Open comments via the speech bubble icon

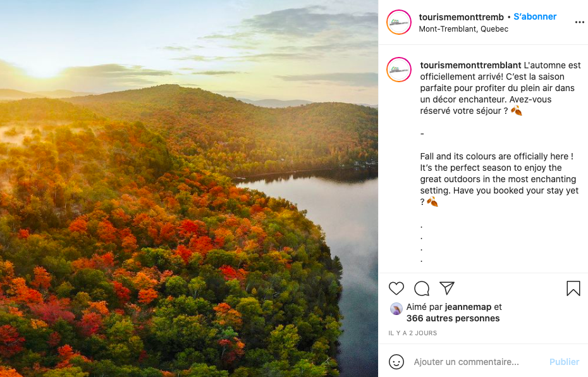coord(422,288)
